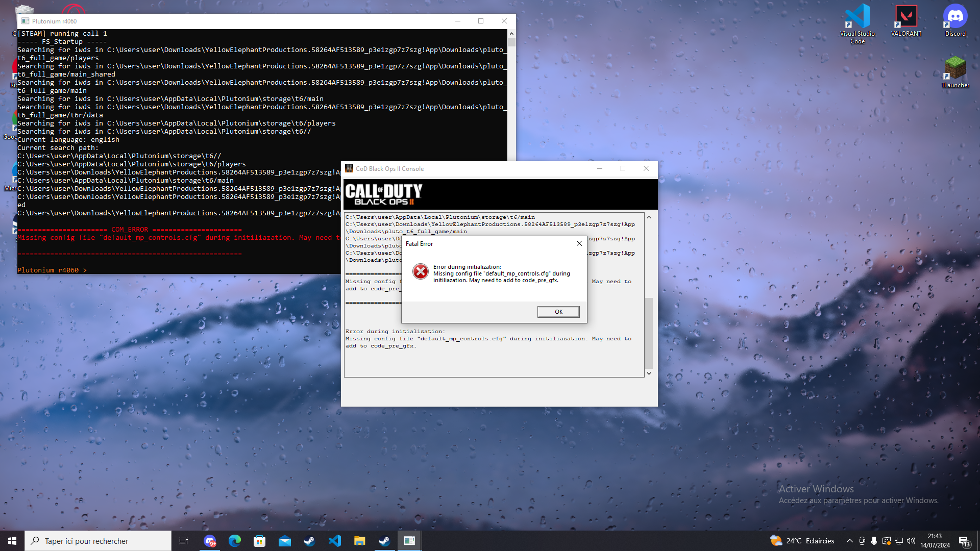Viewport: 980px width, 551px height.
Task: Click the 'Plutonium r4060 >' command prompt line
Action: 52,270
